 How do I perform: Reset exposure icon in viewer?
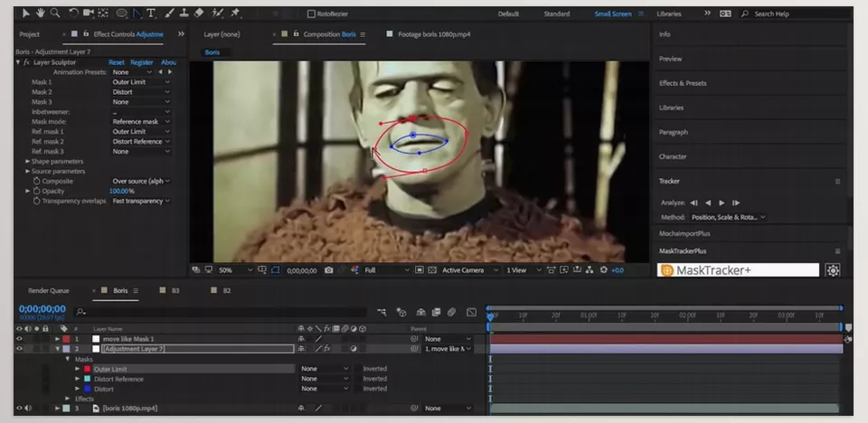pyautogui.click(x=604, y=270)
